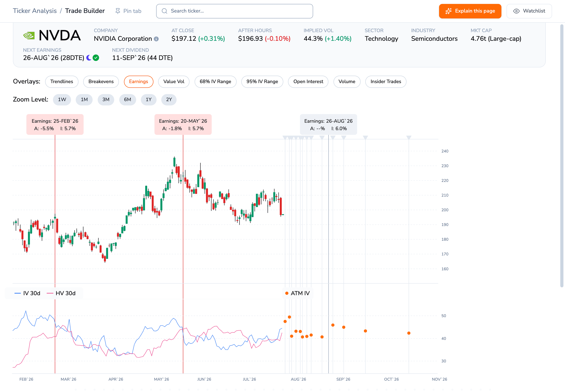Click the pin icon beside Pin tab
The height and width of the screenshot is (392, 565).
click(x=118, y=11)
